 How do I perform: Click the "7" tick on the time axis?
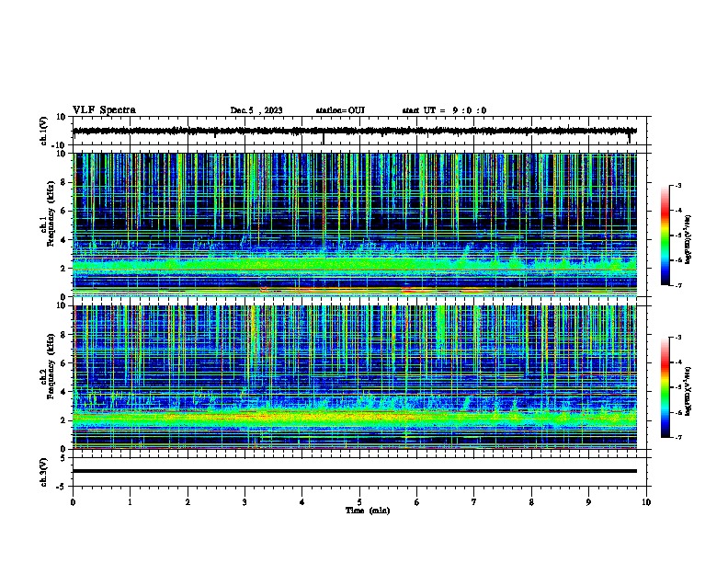click(x=474, y=502)
